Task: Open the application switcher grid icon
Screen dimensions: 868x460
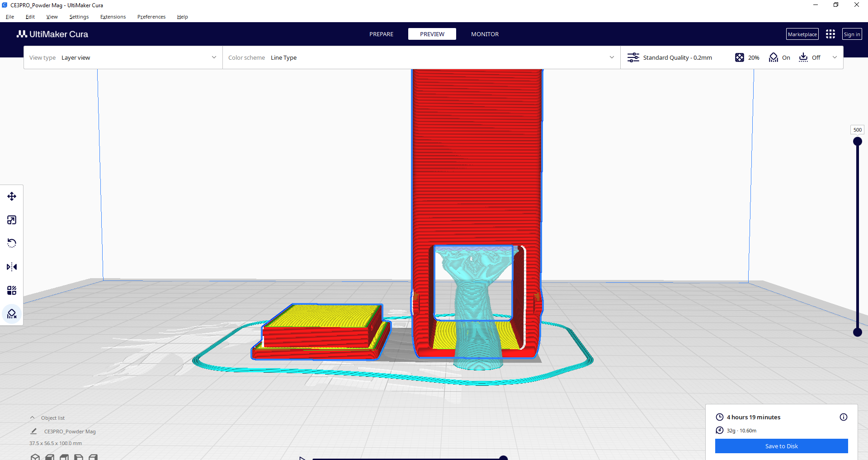Action: (830, 34)
